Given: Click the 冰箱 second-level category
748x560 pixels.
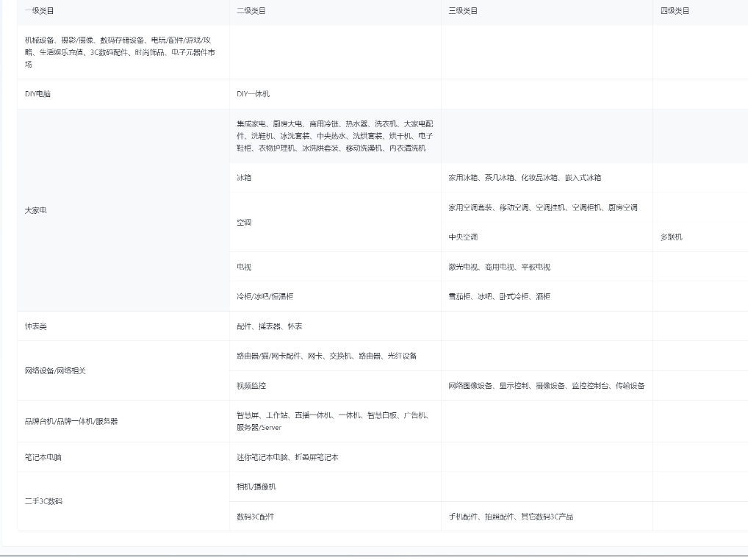Looking at the screenshot, I should click(x=244, y=178).
